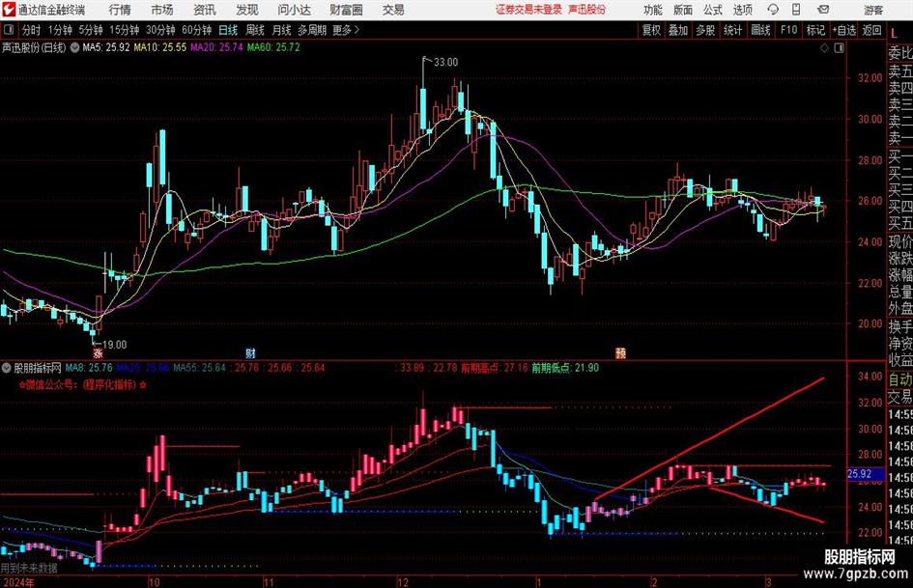Toggle the left panel layout icon
Screen dimensions: 913x588
pyautogui.click(x=8, y=30)
